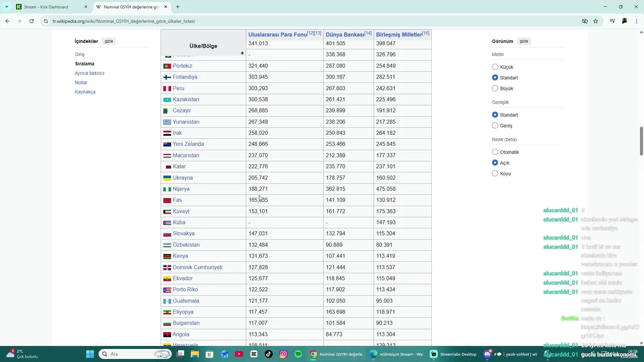Hide the İçindekiler contents panel

click(109, 41)
